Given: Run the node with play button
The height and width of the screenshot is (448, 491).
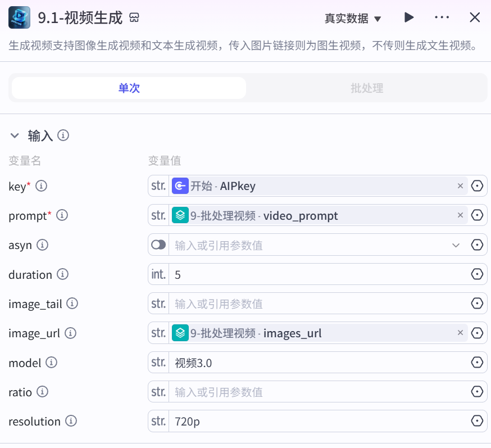Looking at the screenshot, I should (x=408, y=17).
